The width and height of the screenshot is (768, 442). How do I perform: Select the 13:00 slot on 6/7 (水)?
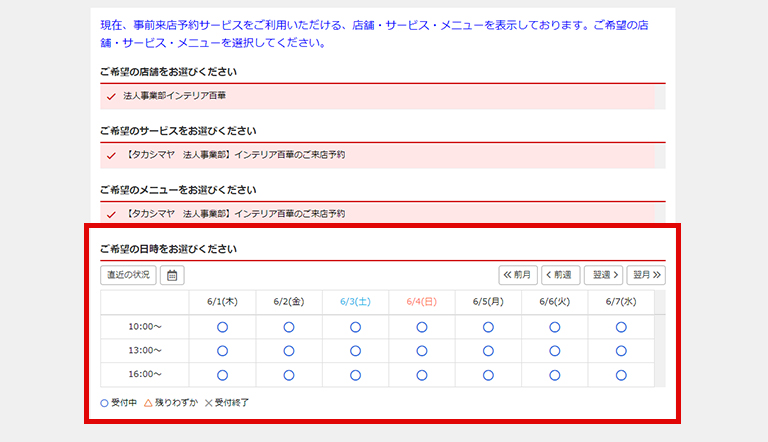(621, 351)
